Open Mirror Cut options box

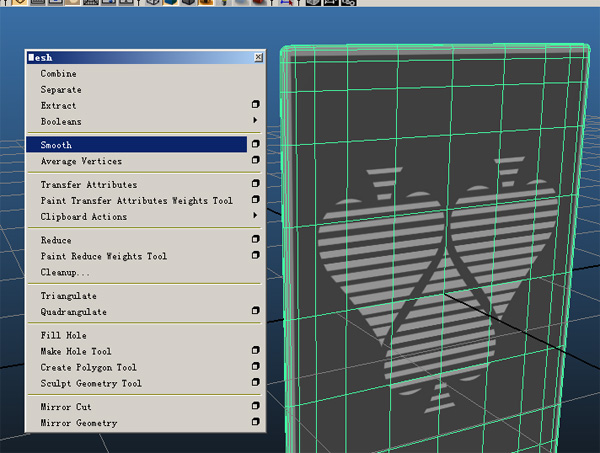[256, 407]
